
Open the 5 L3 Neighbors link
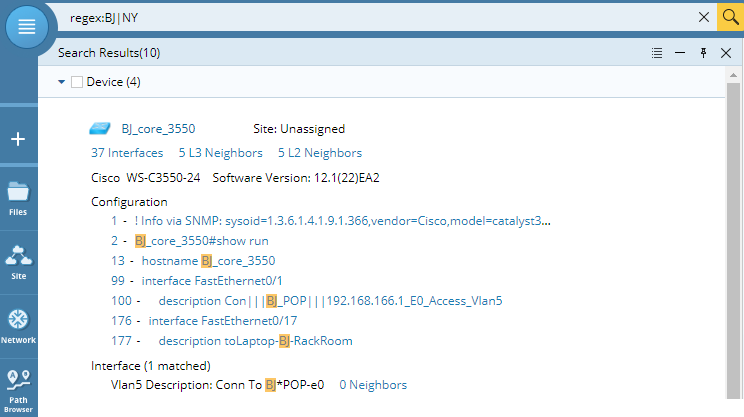[x=220, y=153]
